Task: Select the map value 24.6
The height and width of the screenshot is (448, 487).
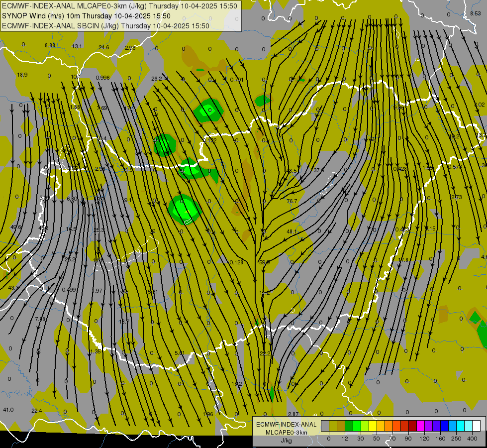Action: tap(104, 47)
